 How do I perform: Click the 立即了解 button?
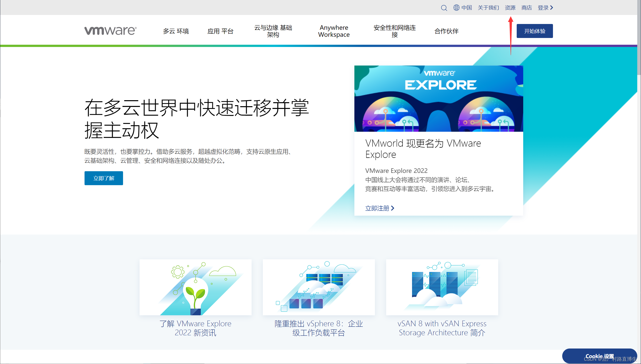(x=104, y=178)
